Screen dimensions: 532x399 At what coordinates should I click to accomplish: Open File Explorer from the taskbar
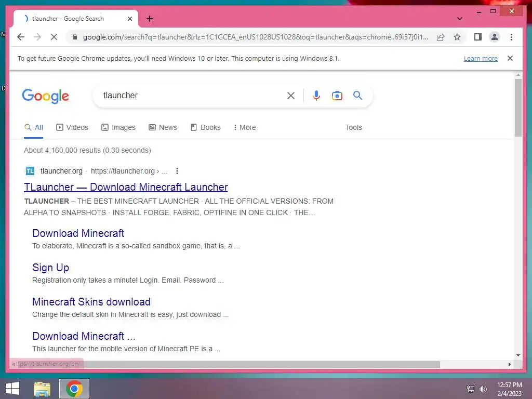point(42,389)
